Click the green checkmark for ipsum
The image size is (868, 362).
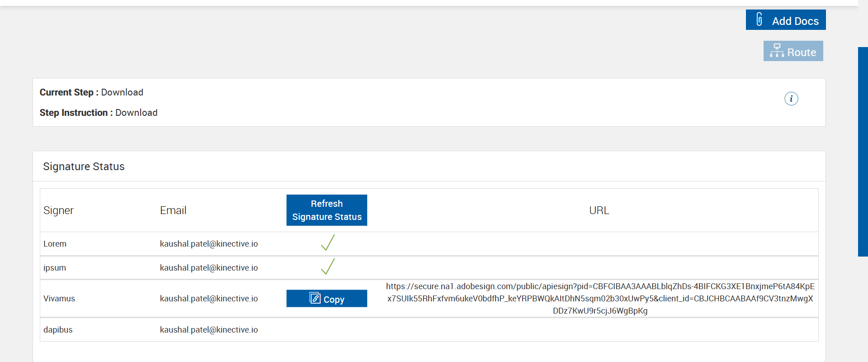click(x=327, y=267)
